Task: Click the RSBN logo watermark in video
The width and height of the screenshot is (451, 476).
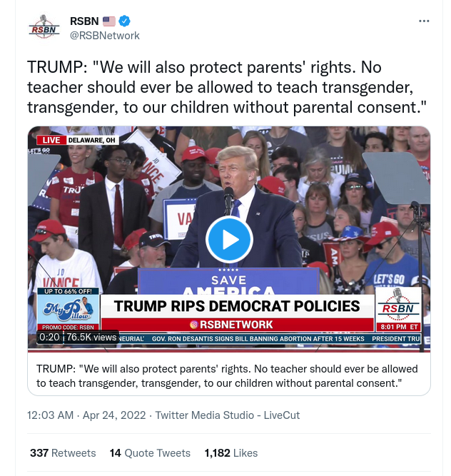Action: [398, 309]
